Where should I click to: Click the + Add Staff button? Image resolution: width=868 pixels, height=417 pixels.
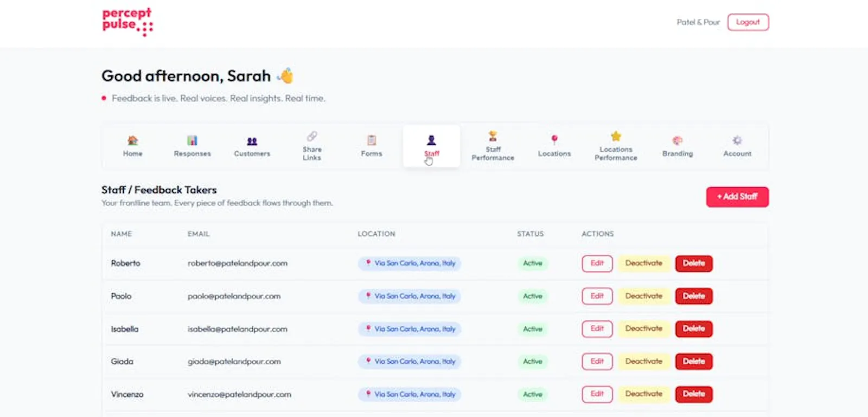[x=737, y=197]
